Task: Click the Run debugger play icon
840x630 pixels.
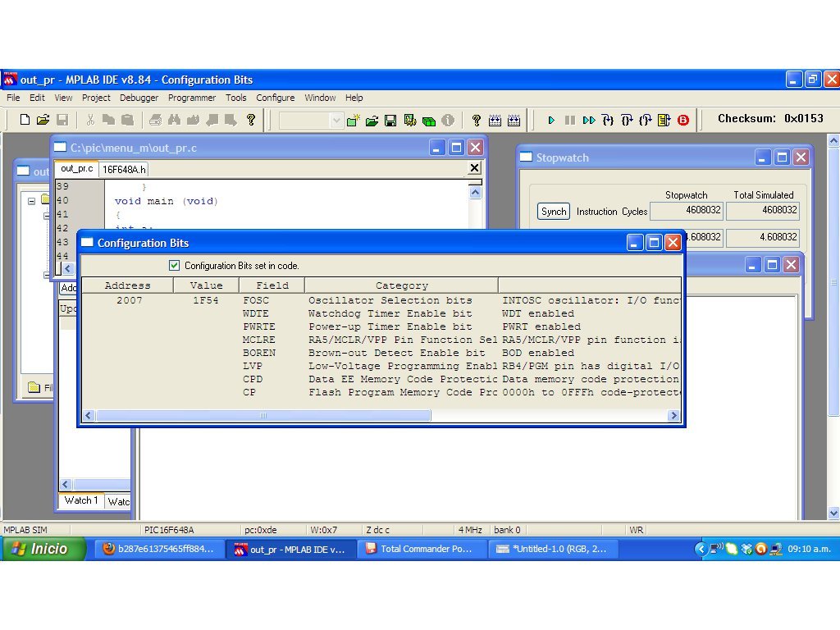Action: click(x=551, y=120)
